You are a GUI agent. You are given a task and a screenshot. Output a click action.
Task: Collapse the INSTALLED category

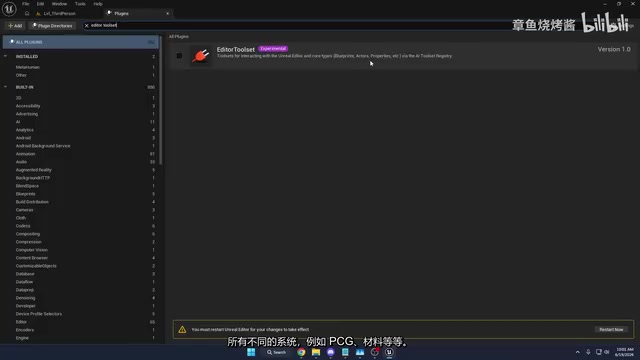[6, 56]
